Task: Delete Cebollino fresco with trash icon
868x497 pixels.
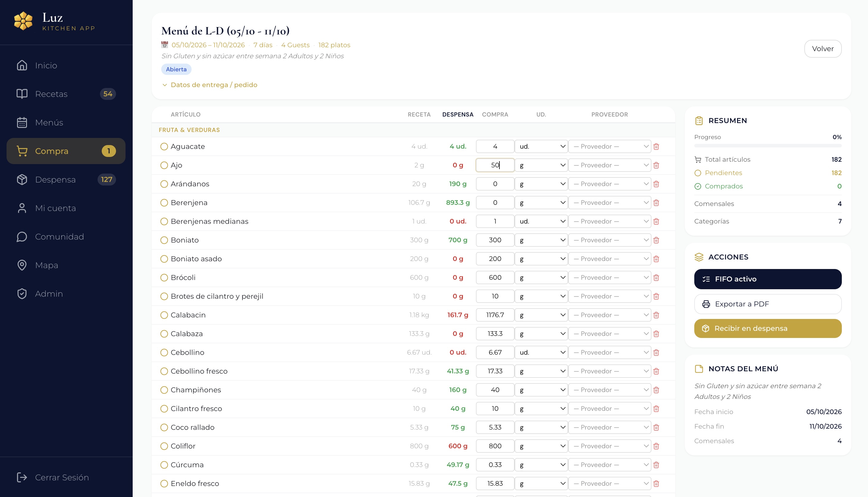Action: tap(656, 371)
